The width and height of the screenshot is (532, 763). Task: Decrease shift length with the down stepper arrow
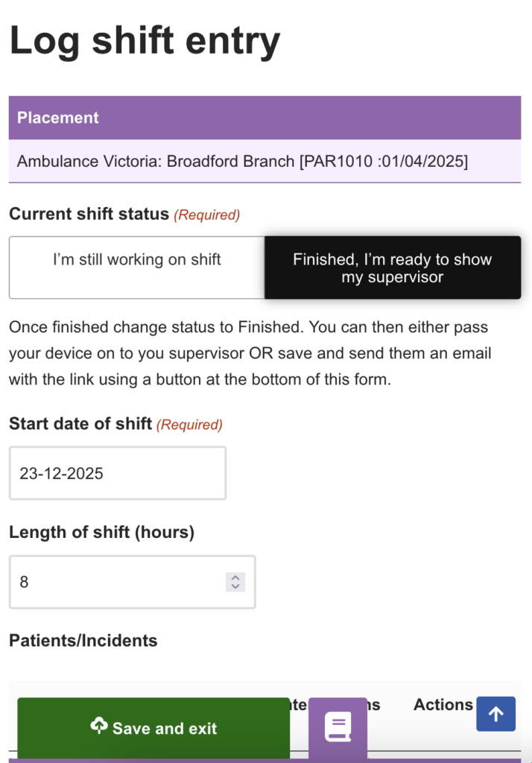(x=235, y=586)
